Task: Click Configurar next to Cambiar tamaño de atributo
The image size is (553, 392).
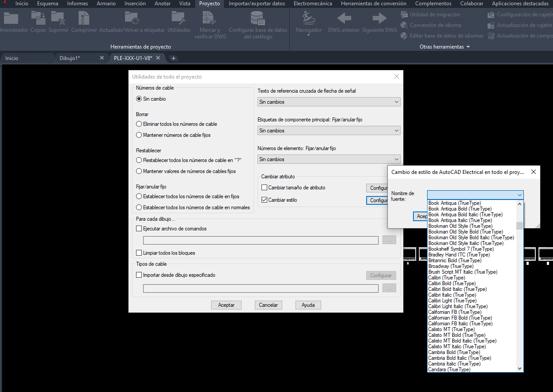Action: click(377, 188)
